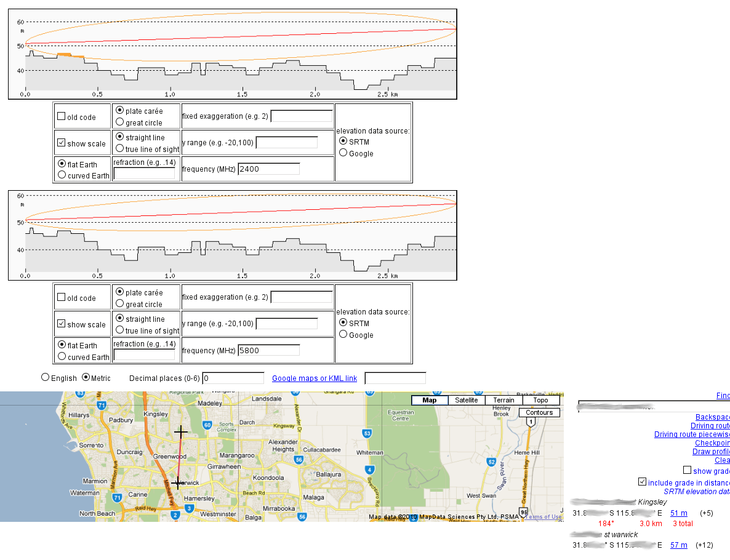Screen dimensions: 730x560
Task: Select great circle in the 2400 MHz panel
Action: pos(120,122)
